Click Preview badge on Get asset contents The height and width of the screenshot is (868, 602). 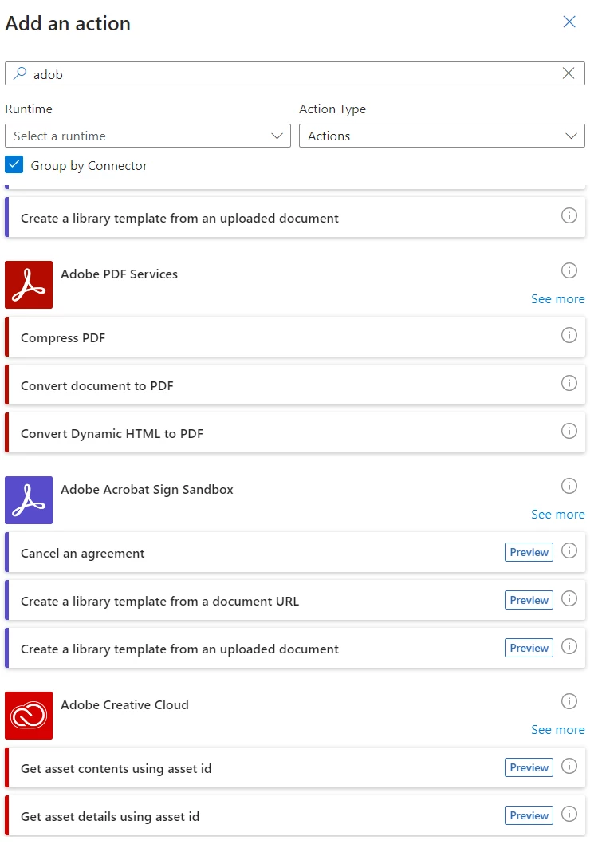[529, 767]
